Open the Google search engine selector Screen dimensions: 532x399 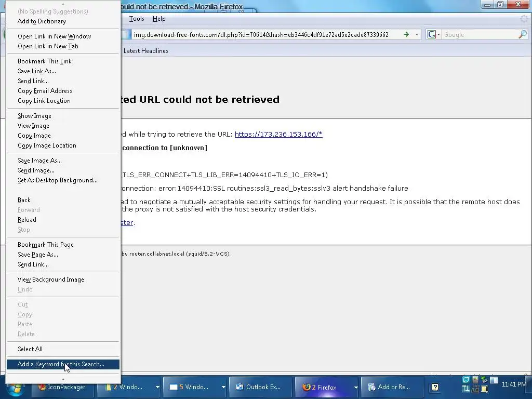[434, 35]
